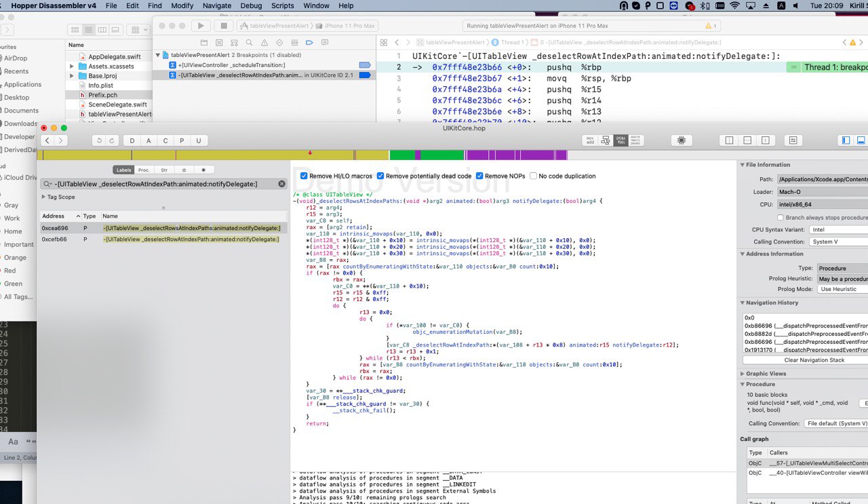Toggle Hopper bottom console panel
Image resolution: width=868 pixels, height=504 pixels.
(861, 140)
